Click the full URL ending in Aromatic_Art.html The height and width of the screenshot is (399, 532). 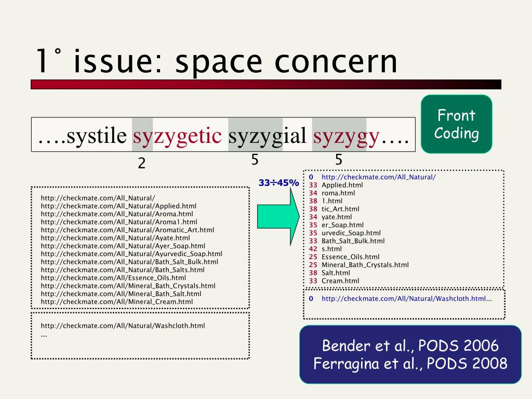127,230
